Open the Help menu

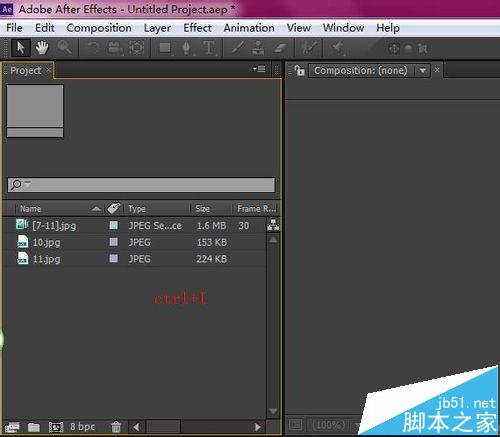point(388,28)
